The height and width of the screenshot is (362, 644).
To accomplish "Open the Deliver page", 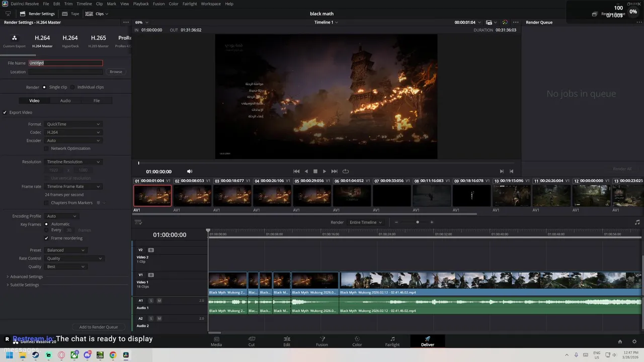I will pyautogui.click(x=428, y=341).
